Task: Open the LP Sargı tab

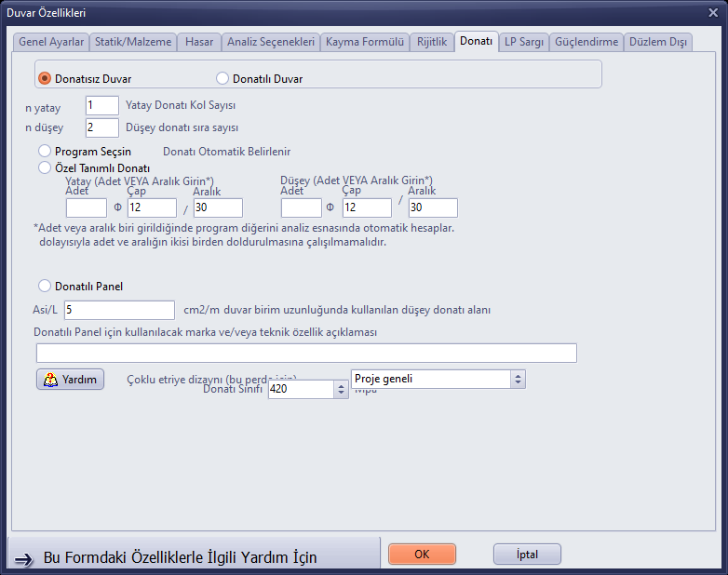Action: (x=524, y=42)
